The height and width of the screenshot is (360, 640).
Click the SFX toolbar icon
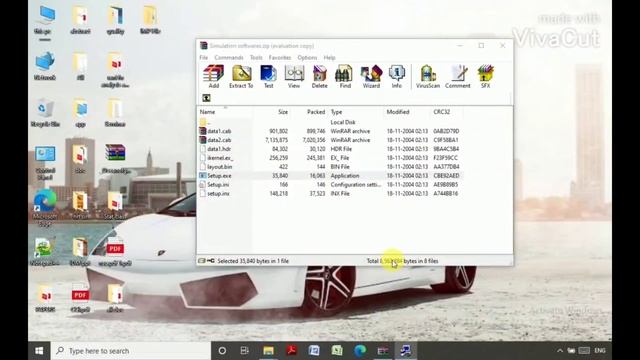[485, 76]
